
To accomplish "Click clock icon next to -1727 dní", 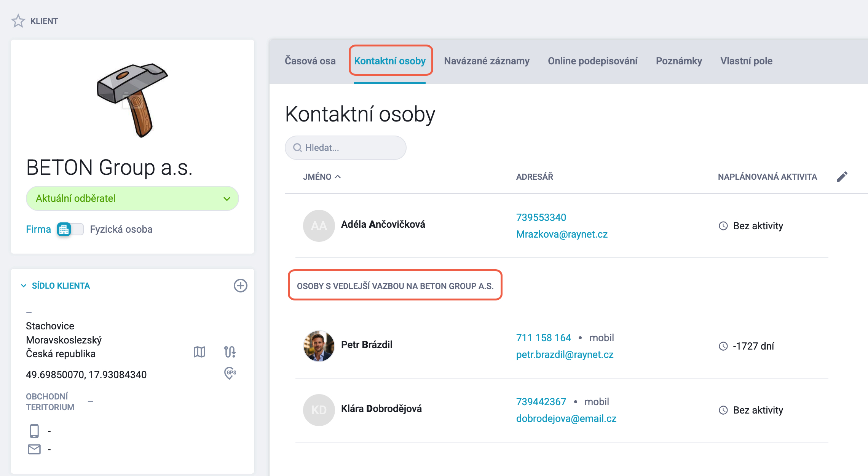I will pyautogui.click(x=723, y=346).
